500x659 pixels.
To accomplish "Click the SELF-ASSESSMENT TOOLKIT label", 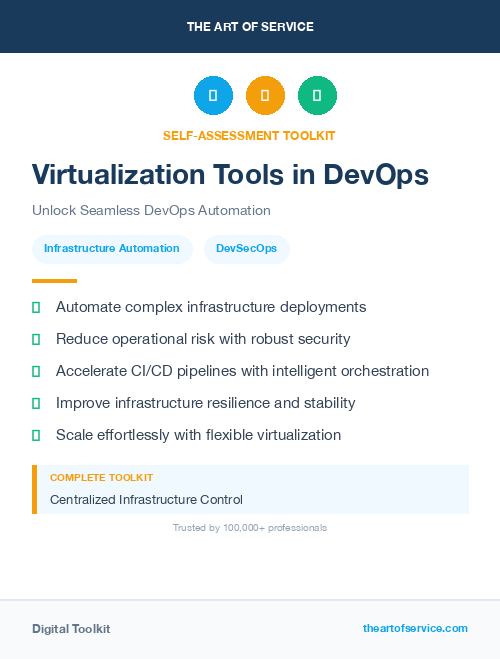I will point(249,136).
